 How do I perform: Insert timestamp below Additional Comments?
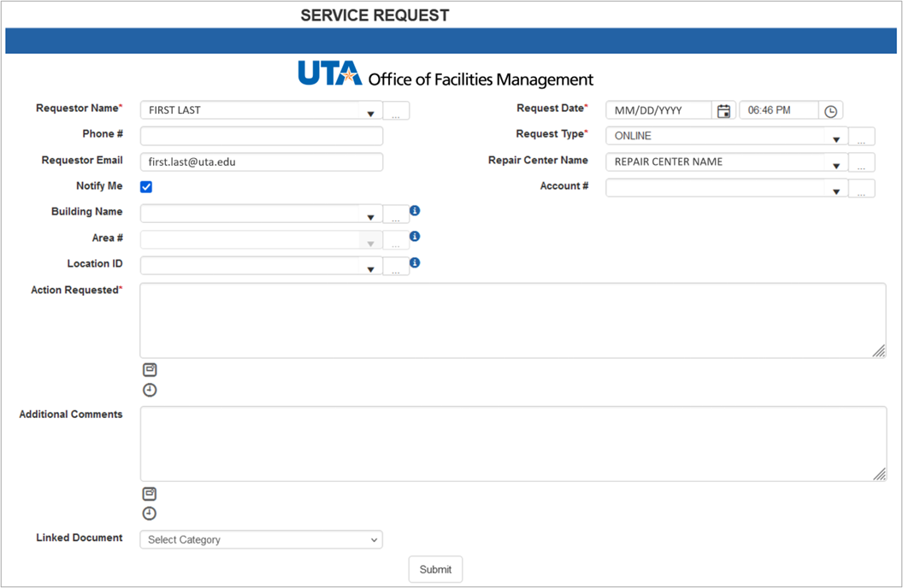(x=150, y=514)
